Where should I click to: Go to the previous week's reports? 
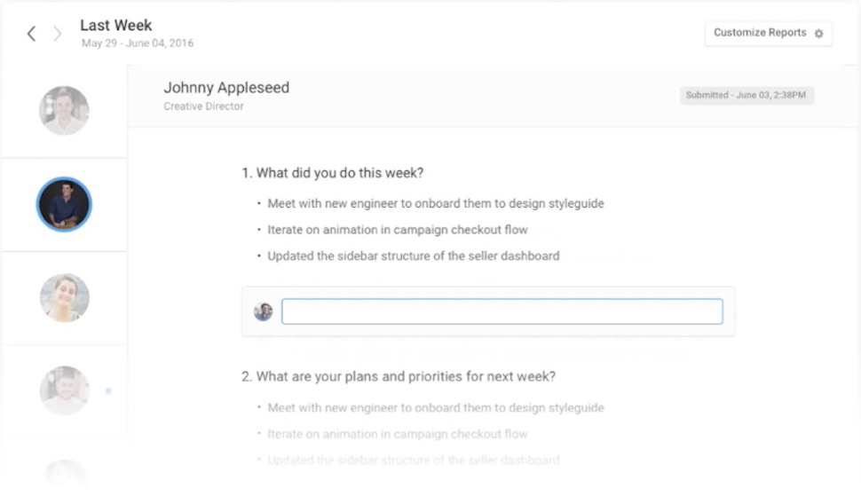tap(31, 34)
